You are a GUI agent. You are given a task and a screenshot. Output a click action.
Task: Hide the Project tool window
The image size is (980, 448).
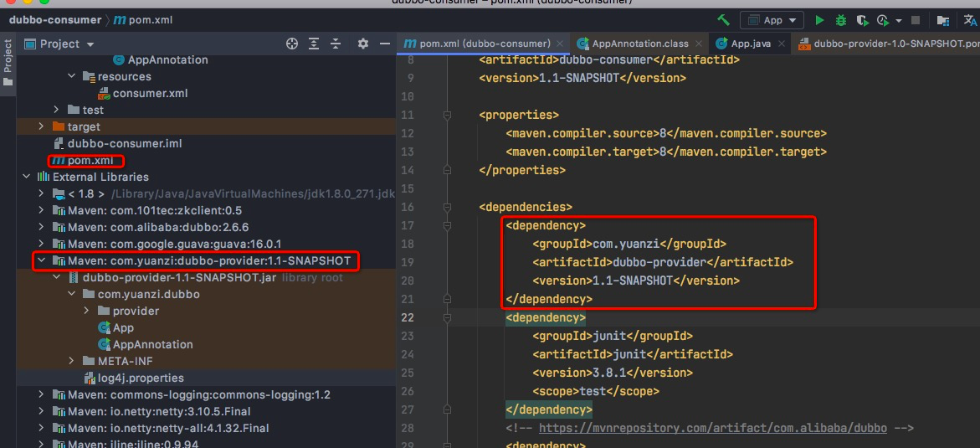(385, 44)
